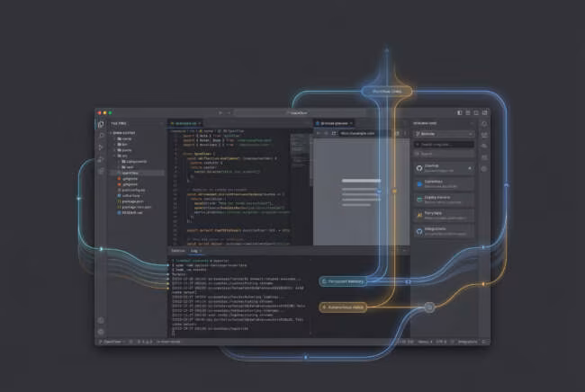Open package.json in the file tree
This screenshot has height=392, width=585.
(x=130, y=201)
